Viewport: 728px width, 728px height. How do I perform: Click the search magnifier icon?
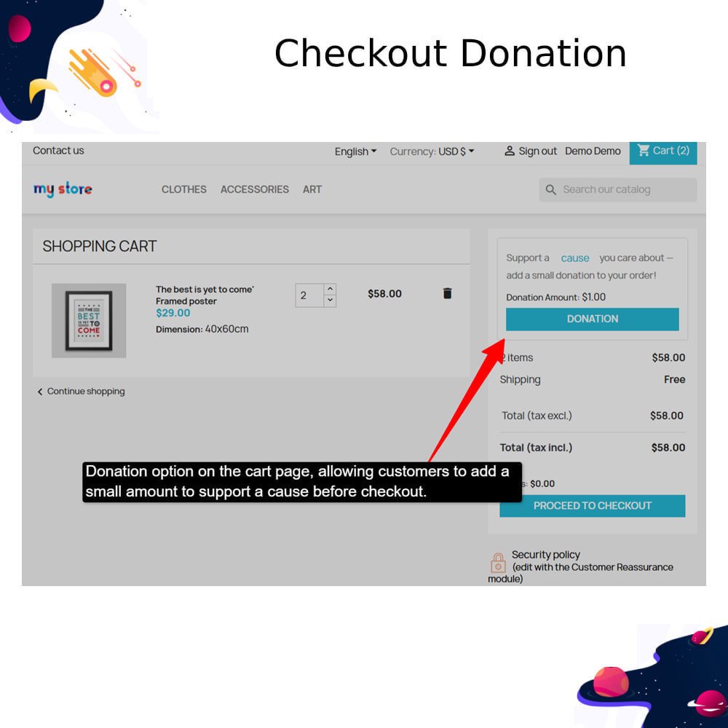click(550, 189)
